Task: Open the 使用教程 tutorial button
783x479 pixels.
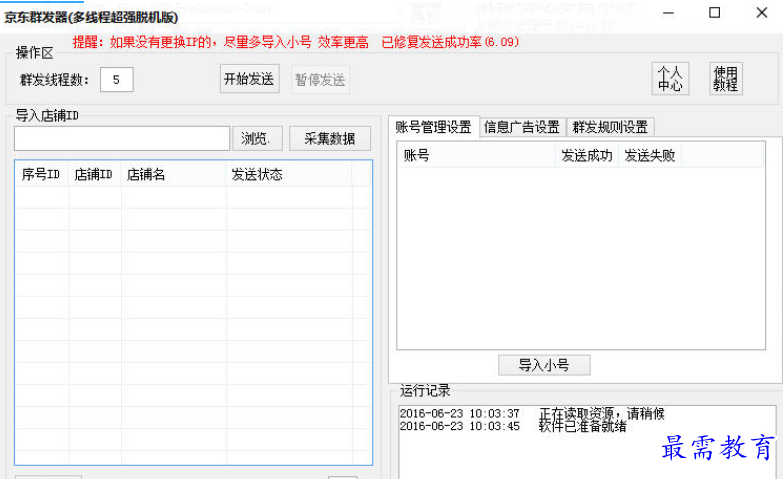Action: click(726, 79)
